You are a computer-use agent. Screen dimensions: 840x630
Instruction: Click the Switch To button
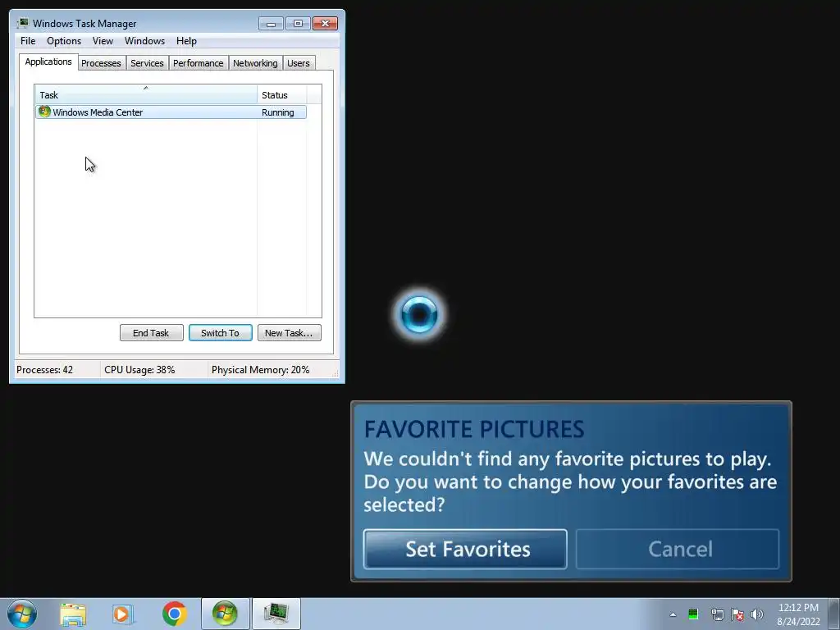[220, 333]
